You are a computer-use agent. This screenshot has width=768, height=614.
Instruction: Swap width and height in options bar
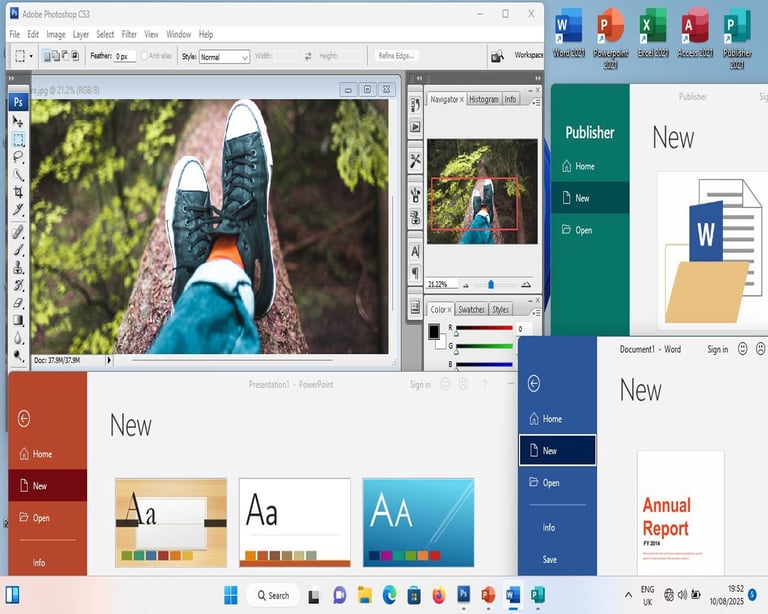308,56
